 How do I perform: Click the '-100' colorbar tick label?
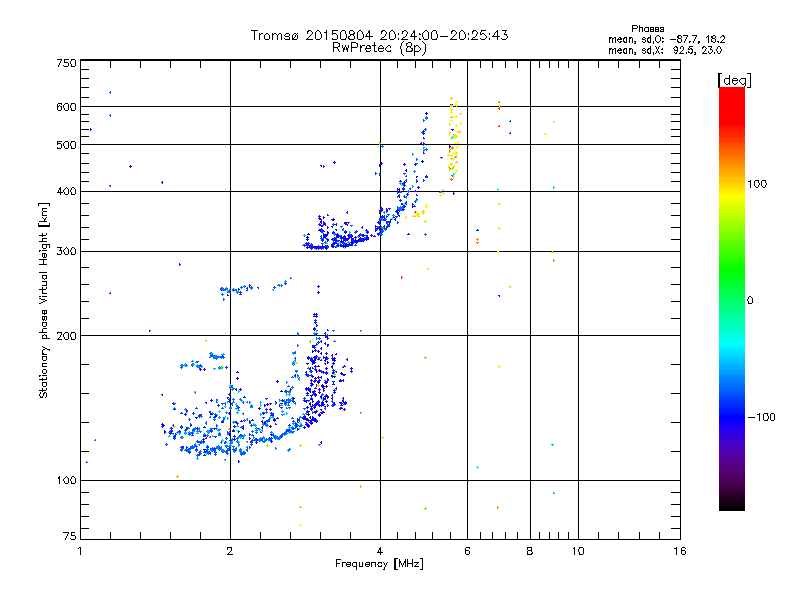pyautogui.click(x=762, y=417)
